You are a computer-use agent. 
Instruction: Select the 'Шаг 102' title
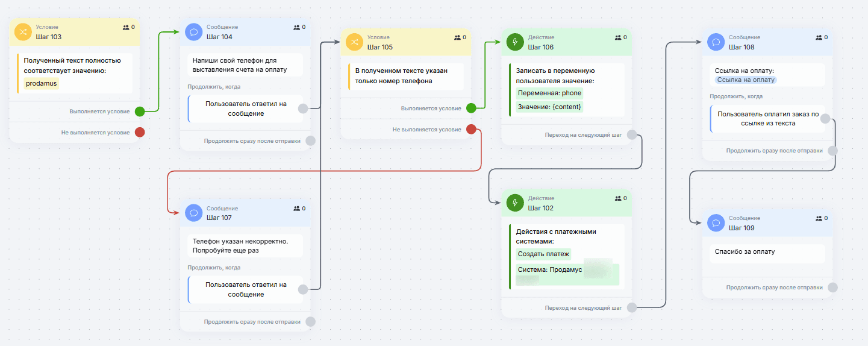coord(541,208)
